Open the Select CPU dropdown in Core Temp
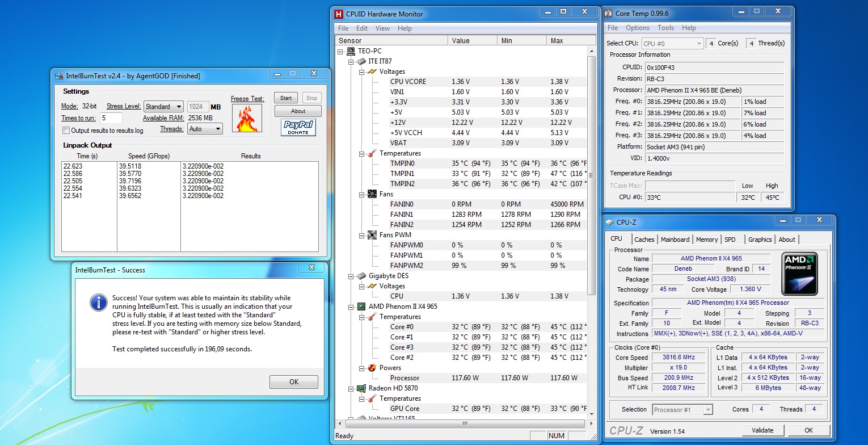The height and width of the screenshot is (445, 868). tap(672, 43)
